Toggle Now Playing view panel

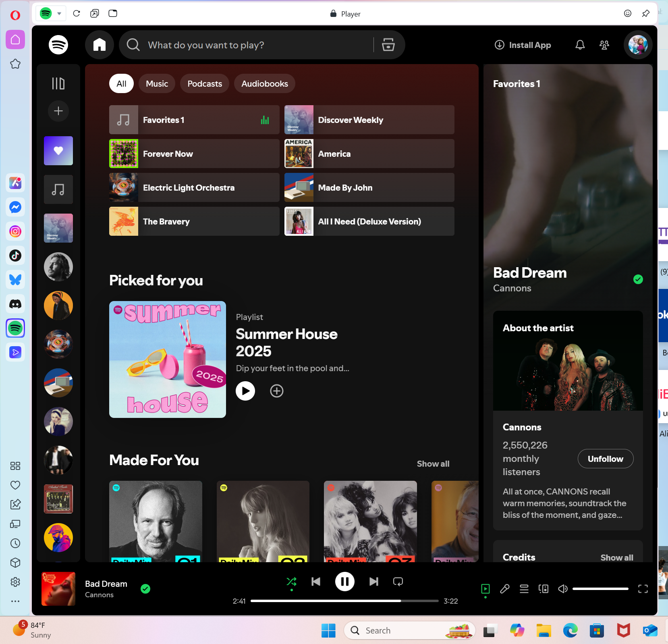coord(485,589)
